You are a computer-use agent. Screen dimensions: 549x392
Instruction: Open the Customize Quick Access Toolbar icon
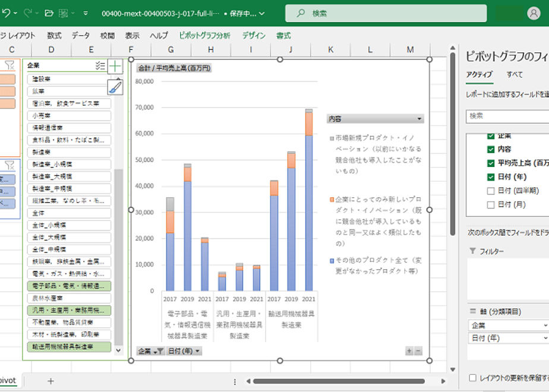click(86, 13)
